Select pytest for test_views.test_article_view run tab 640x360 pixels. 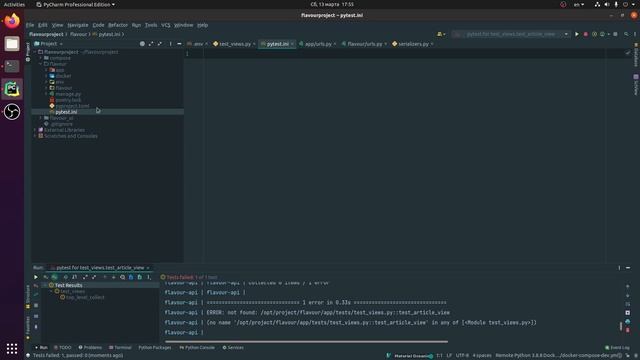pos(100,268)
